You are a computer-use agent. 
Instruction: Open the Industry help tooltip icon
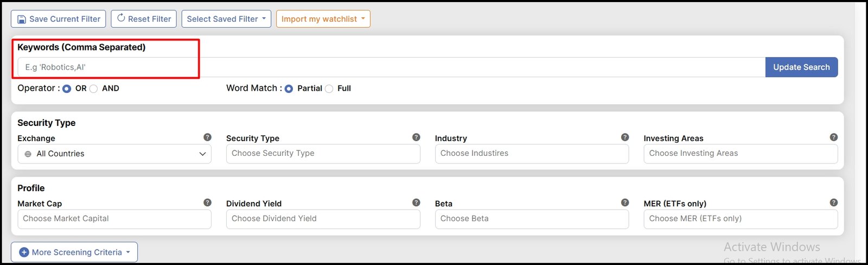coord(625,137)
